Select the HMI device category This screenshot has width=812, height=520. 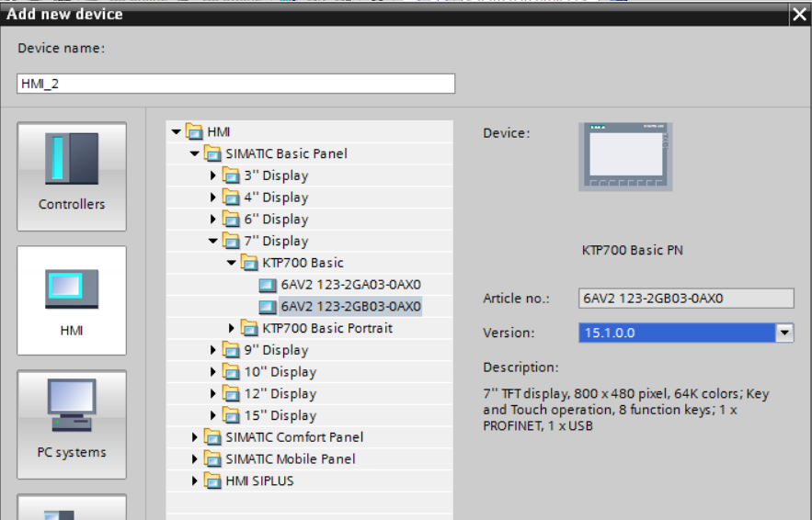tap(72, 300)
